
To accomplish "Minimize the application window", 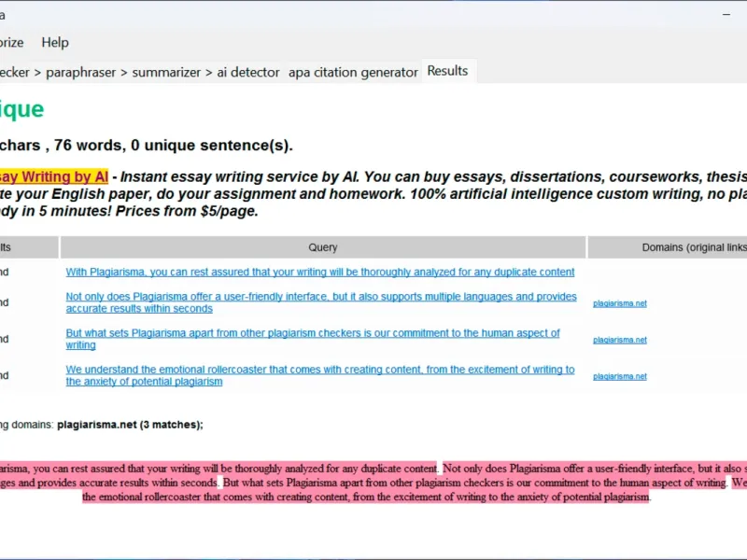I will pos(726,15).
